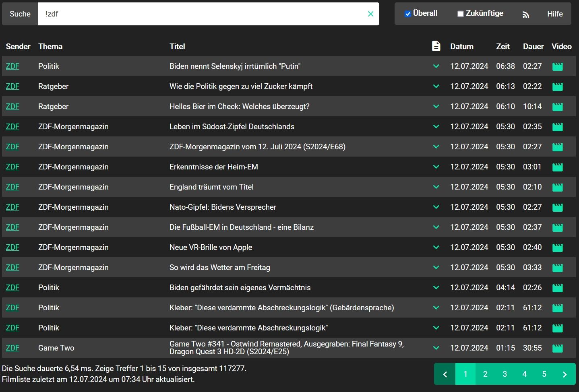Image resolution: width=579 pixels, height=392 pixels.
Task: Sort by the Dauer column header
Action: click(533, 46)
